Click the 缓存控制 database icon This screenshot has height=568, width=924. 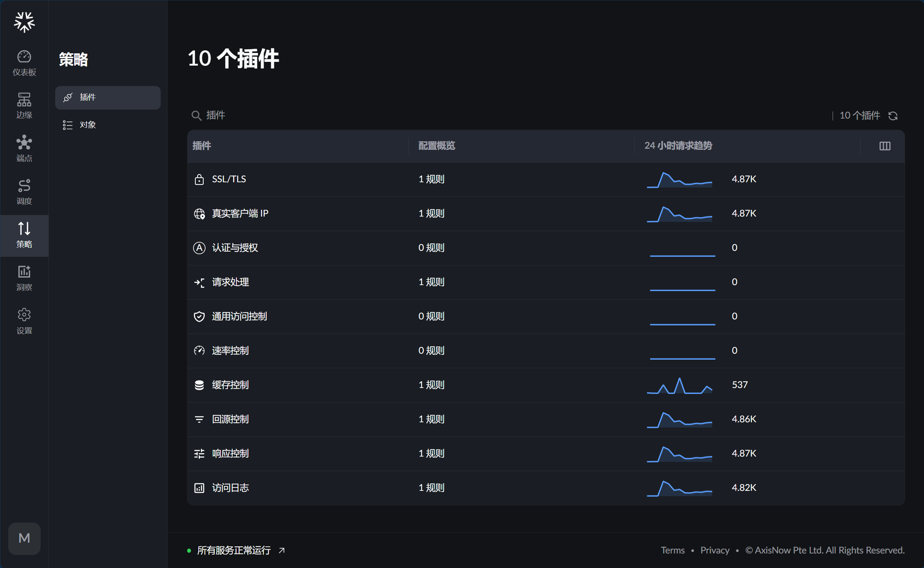tap(199, 385)
